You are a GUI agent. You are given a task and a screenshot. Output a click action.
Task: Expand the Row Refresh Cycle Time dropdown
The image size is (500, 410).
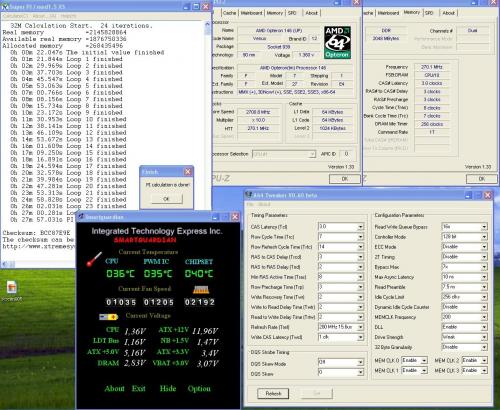[360, 247]
